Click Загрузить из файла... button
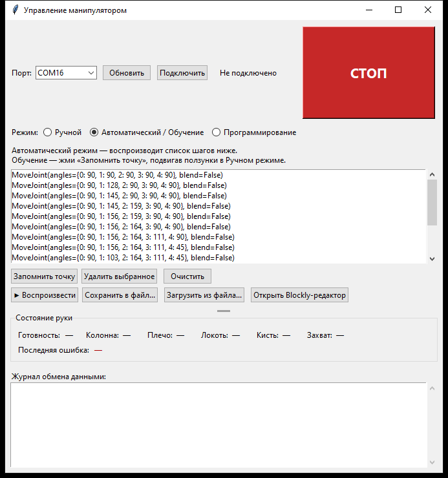Image resolution: width=448 pixels, height=478 pixels. coord(204,295)
